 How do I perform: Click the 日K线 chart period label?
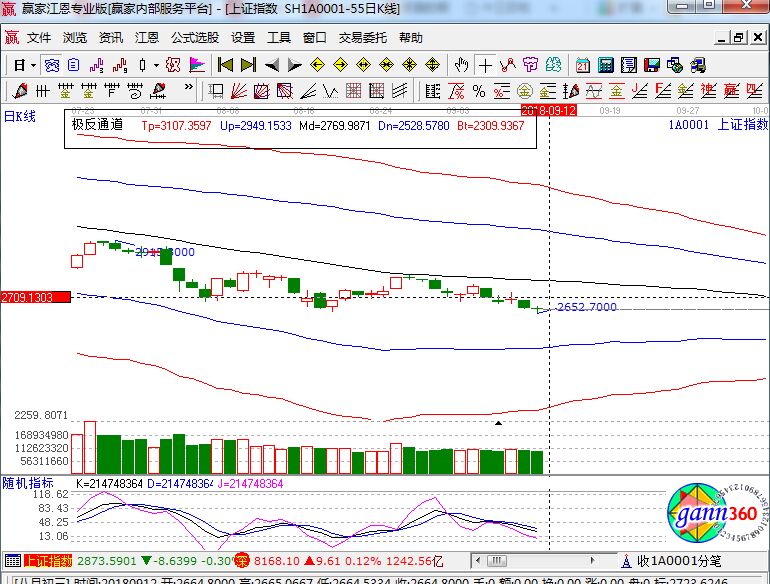coord(20,116)
